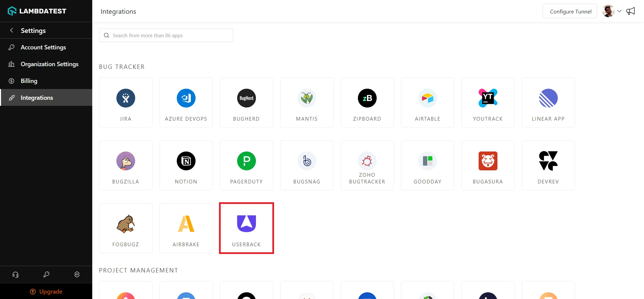Click the access key icon in footer

pyautogui.click(x=46, y=274)
